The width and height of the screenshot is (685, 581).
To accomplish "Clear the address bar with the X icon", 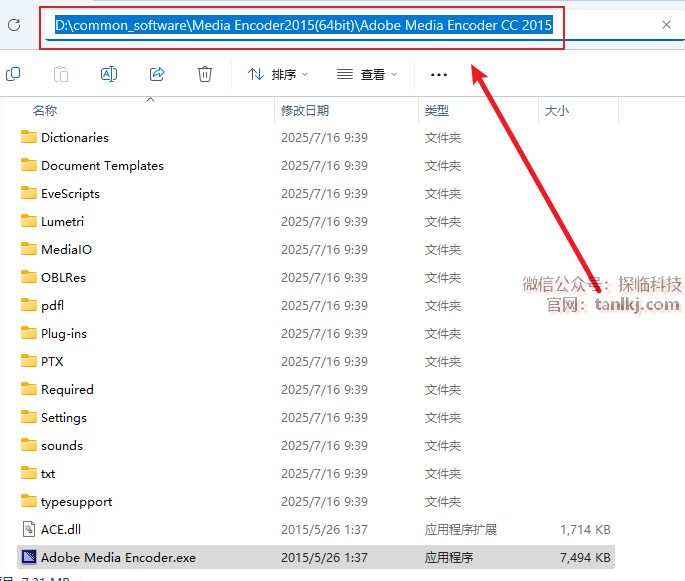I will pyautogui.click(x=667, y=25).
